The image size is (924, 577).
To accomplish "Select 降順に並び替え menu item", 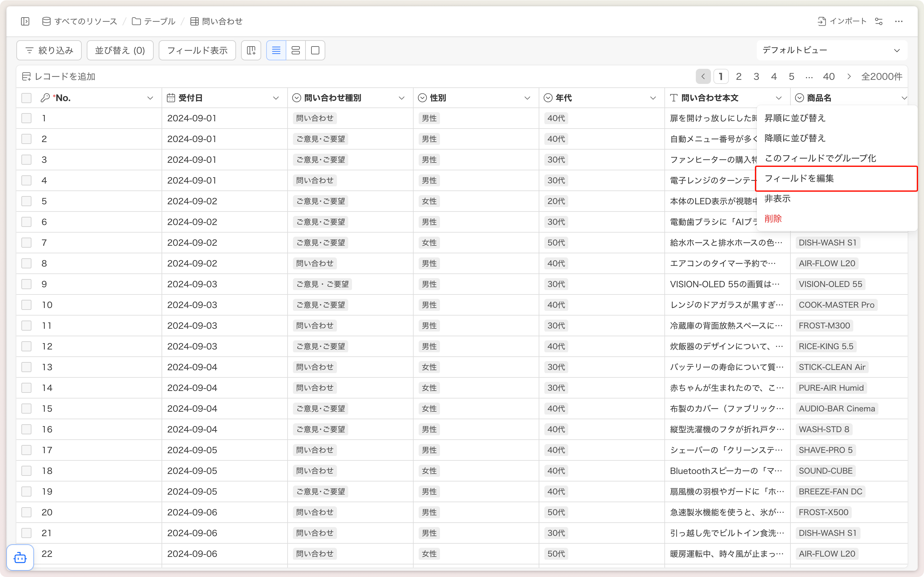I will tap(795, 138).
